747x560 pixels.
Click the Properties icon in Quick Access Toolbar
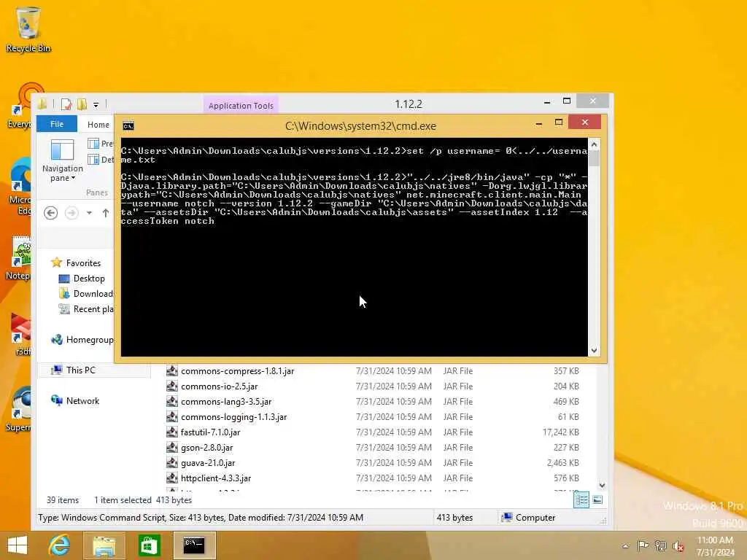tap(66, 104)
